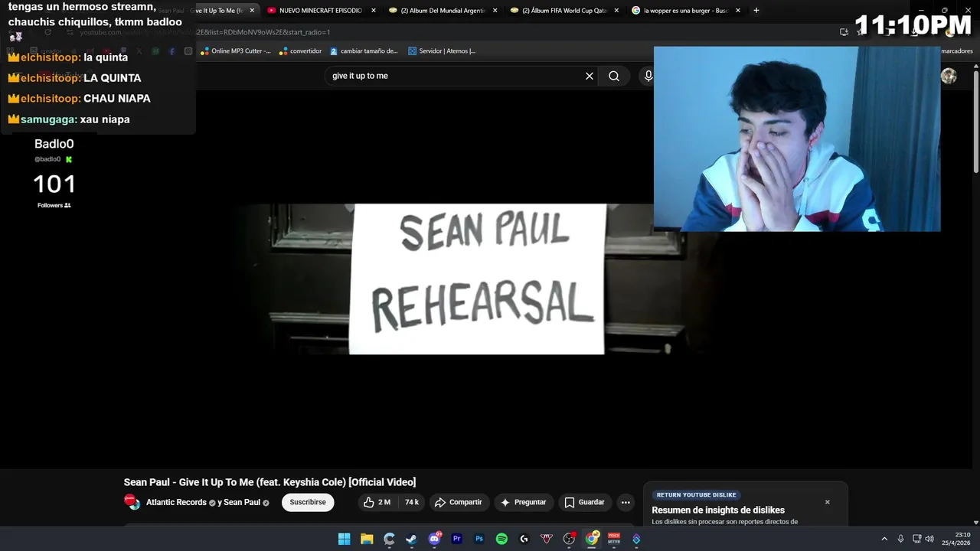The width and height of the screenshot is (980, 551).
Task: Open Spotify from the taskbar
Action: pos(501,539)
